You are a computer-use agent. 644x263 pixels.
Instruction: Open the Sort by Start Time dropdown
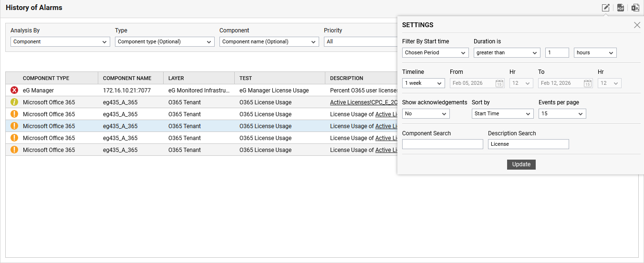(502, 114)
